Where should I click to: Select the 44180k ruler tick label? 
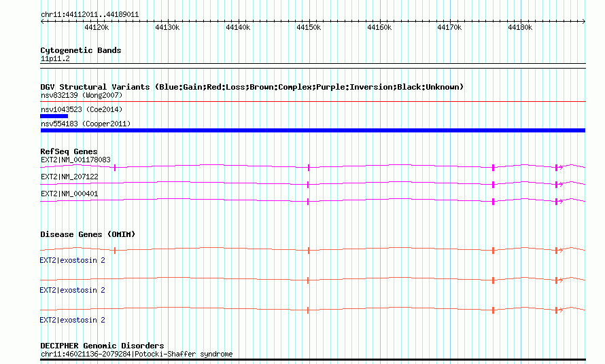tap(520, 27)
